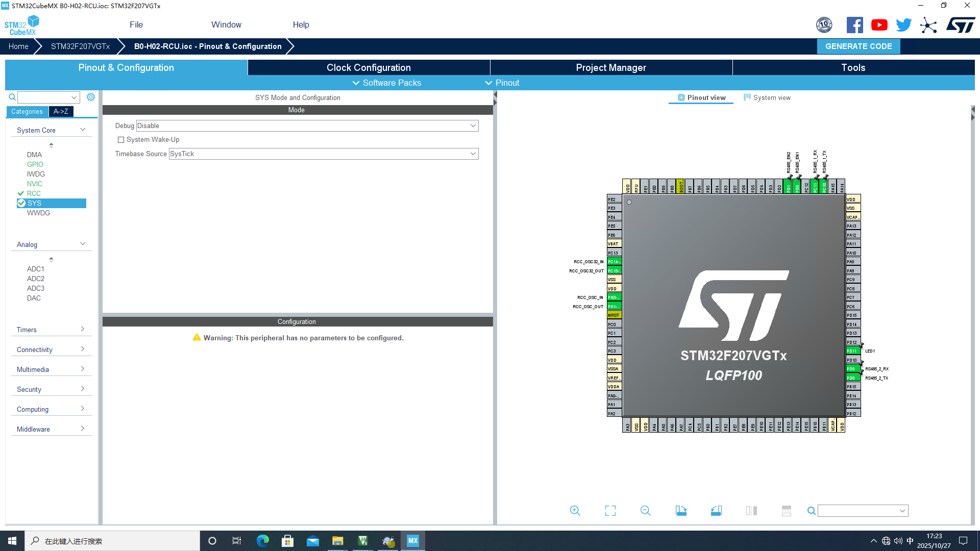Click the pin search field below the chip
This screenshot has width=980, height=551.
(859, 511)
